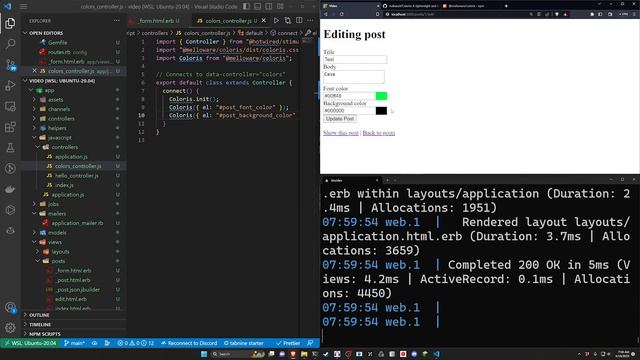The width and height of the screenshot is (640, 360).
Task: Open the Testing flask view
Action: (10, 148)
